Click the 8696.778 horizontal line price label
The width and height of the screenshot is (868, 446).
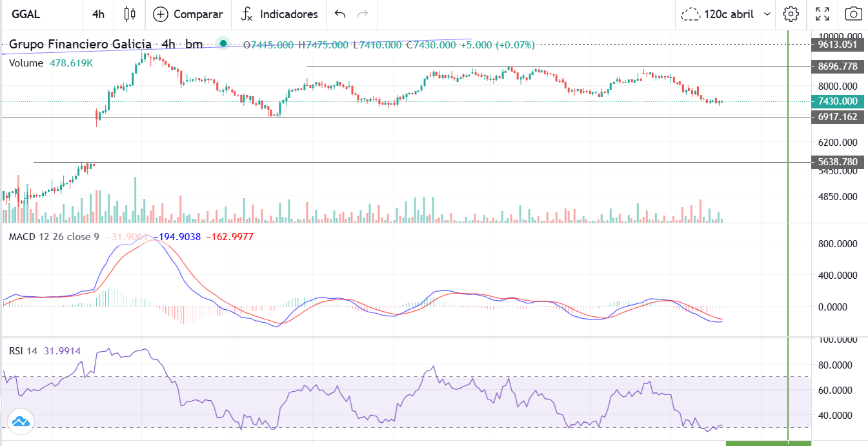pyautogui.click(x=837, y=66)
